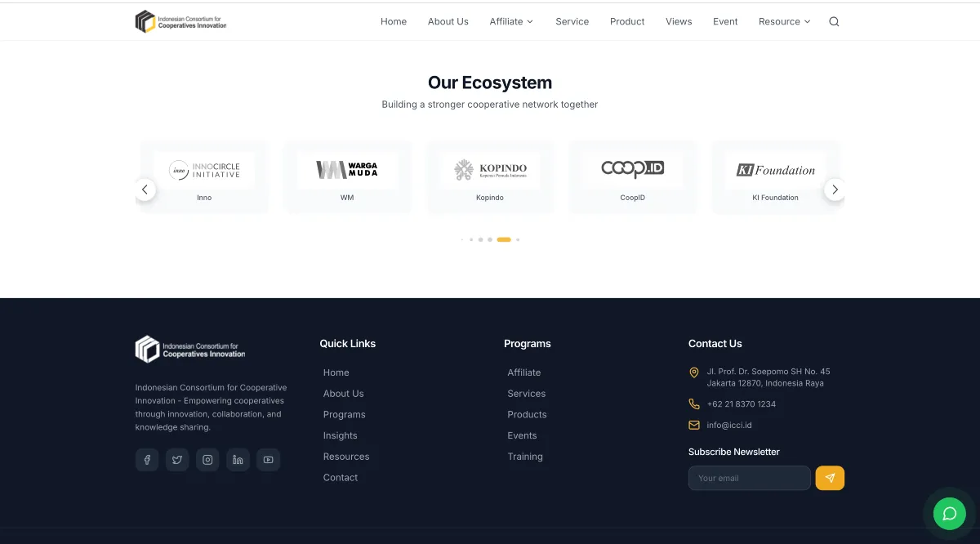Open footer Programs quick link

coord(345,415)
